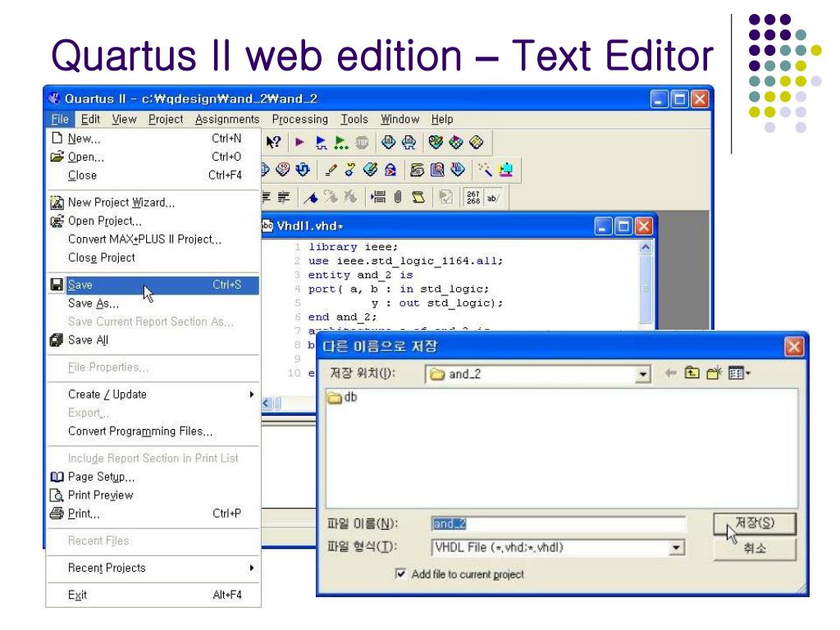Click the file name field containing and_2
The image size is (840, 630).
click(x=558, y=524)
